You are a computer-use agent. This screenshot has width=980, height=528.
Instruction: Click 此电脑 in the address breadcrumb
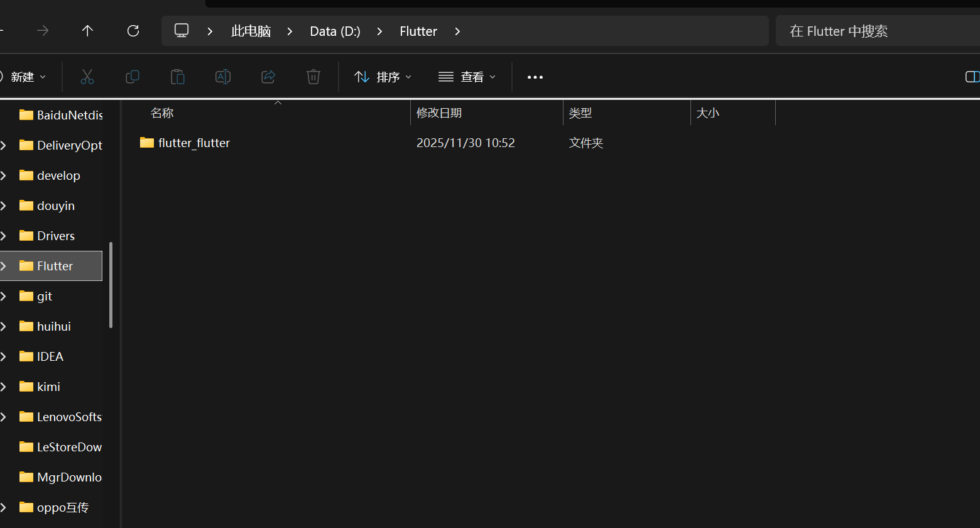click(x=251, y=31)
